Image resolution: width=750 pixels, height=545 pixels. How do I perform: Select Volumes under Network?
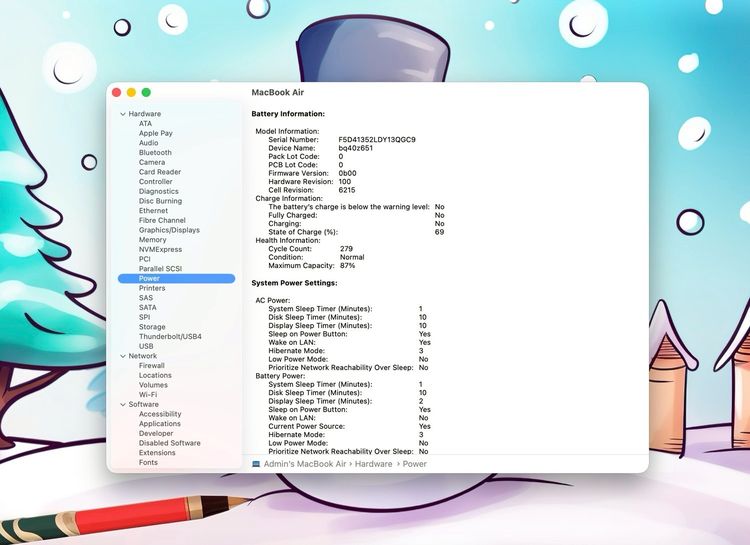(x=153, y=385)
